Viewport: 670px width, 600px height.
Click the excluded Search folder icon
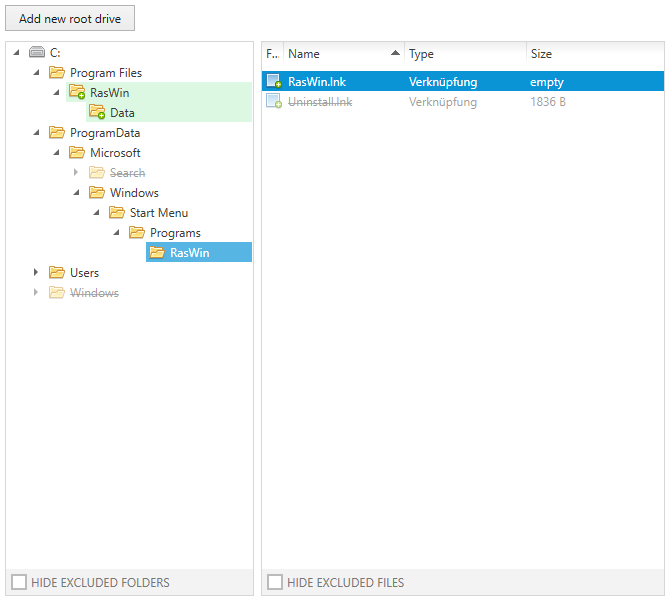tap(97, 173)
